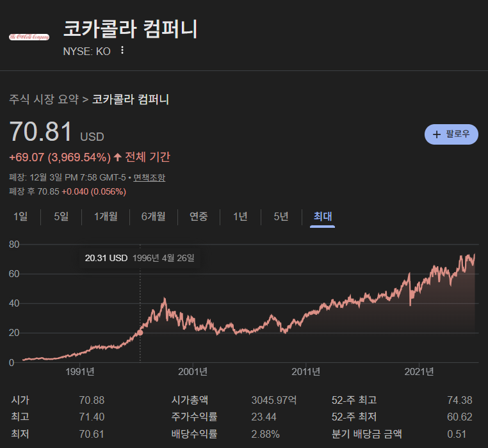Click the 주가수익률 value 23.44
The image size is (488, 448).
click(264, 417)
